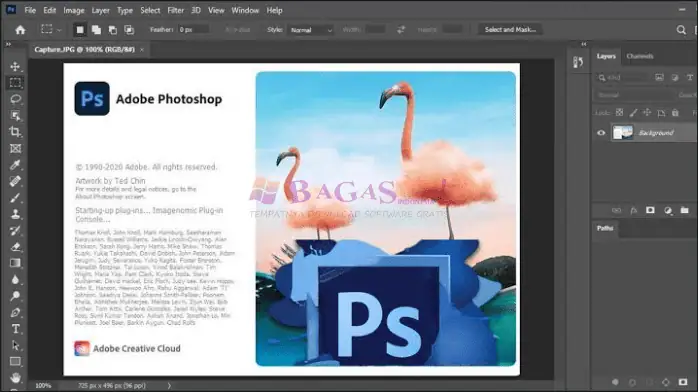Expand the toolbar with double arrows
The height and width of the screenshot is (392, 698).
coord(8,44)
